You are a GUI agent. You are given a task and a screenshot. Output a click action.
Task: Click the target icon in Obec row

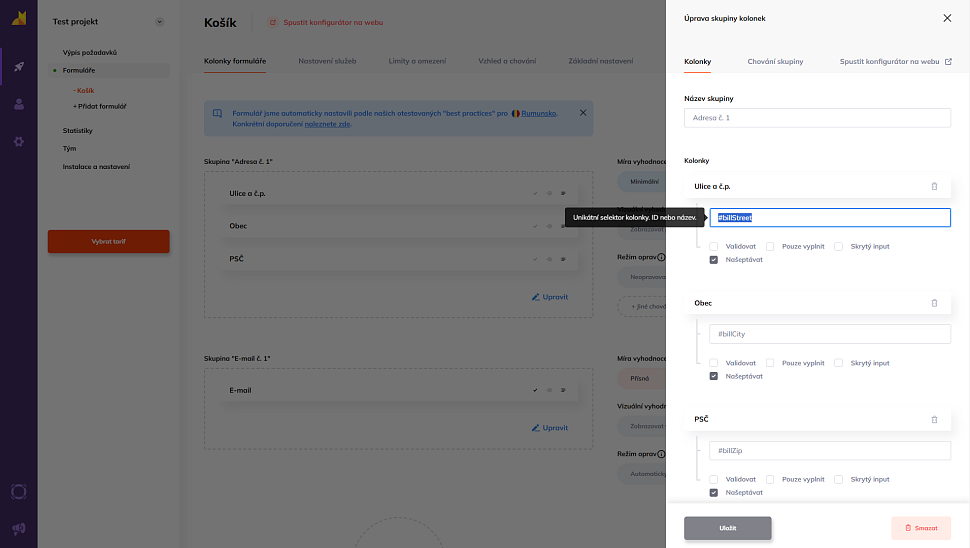549,226
